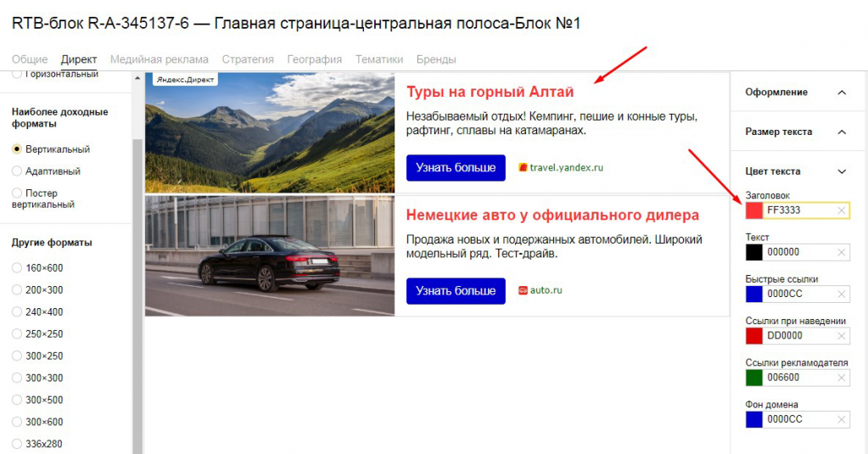Choose the 200×300 format

(17, 289)
